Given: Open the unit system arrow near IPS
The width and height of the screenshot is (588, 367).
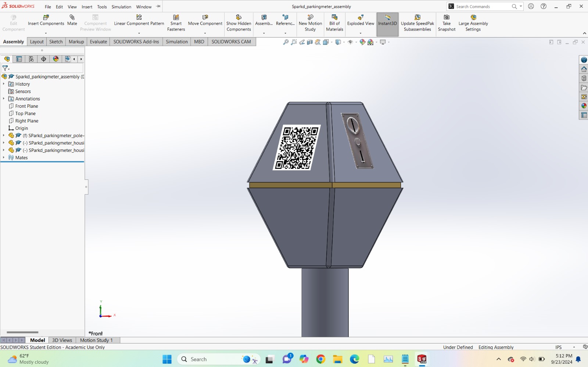Looking at the screenshot, I should click(574, 347).
